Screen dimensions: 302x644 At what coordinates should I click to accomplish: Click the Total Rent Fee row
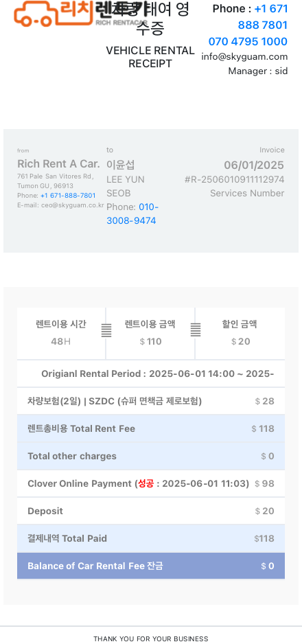(x=150, y=429)
